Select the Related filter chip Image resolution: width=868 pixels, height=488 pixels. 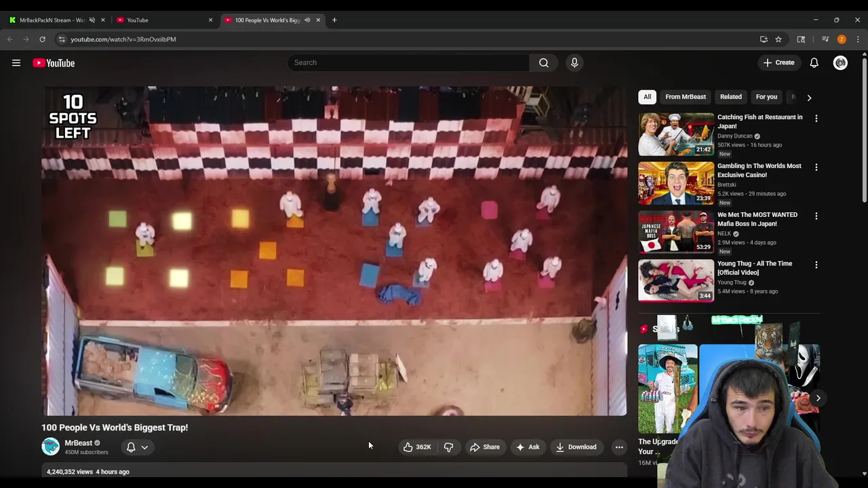click(x=731, y=96)
